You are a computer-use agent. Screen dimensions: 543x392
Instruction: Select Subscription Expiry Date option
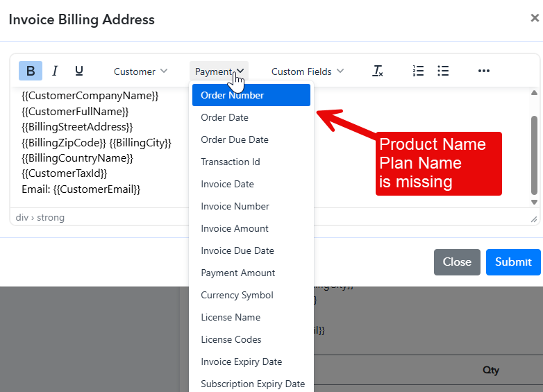pos(253,384)
